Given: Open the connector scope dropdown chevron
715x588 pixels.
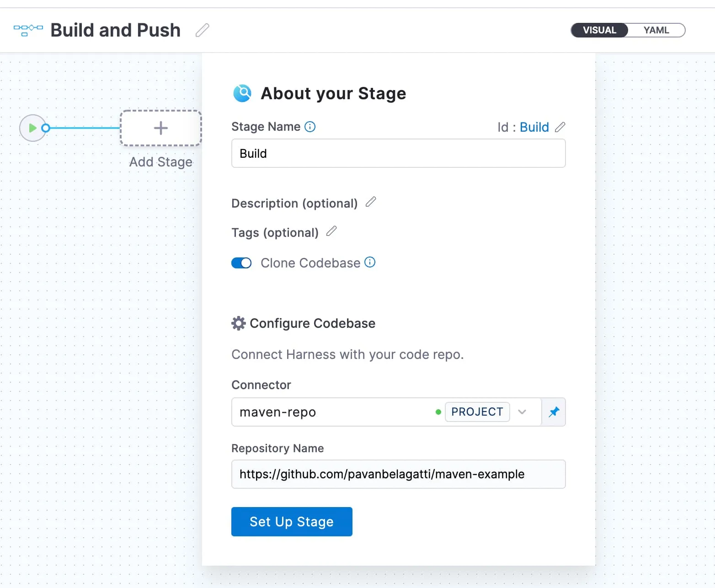Looking at the screenshot, I should [x=523, y=412].
